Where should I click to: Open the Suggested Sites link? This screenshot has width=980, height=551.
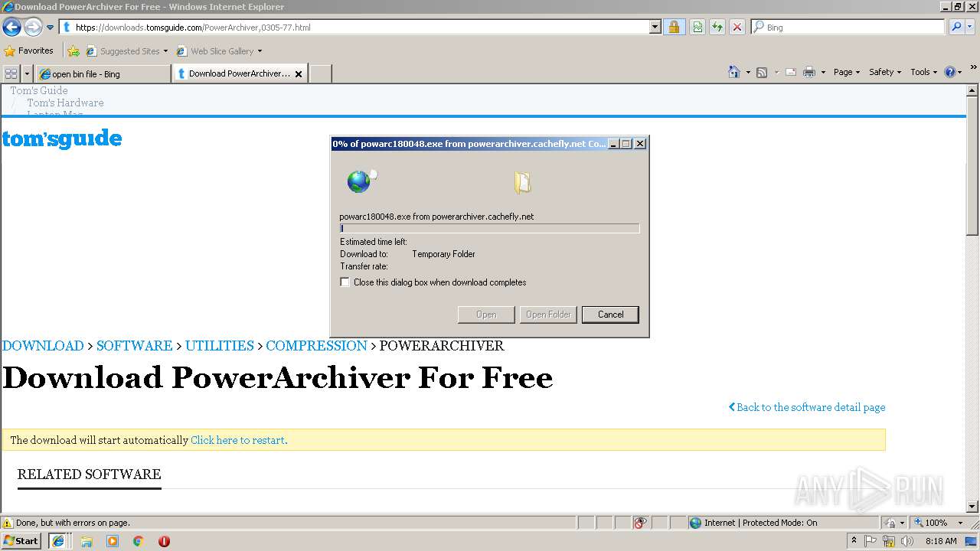126,51
